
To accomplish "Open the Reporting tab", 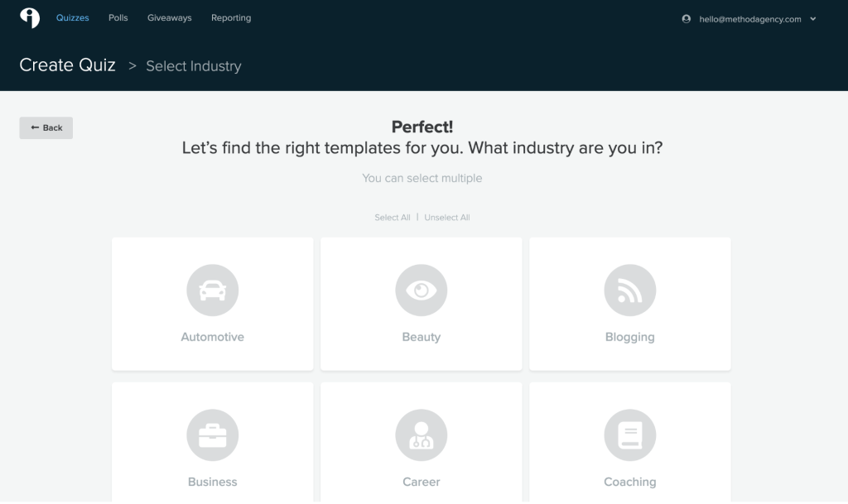I will (231, 18).
